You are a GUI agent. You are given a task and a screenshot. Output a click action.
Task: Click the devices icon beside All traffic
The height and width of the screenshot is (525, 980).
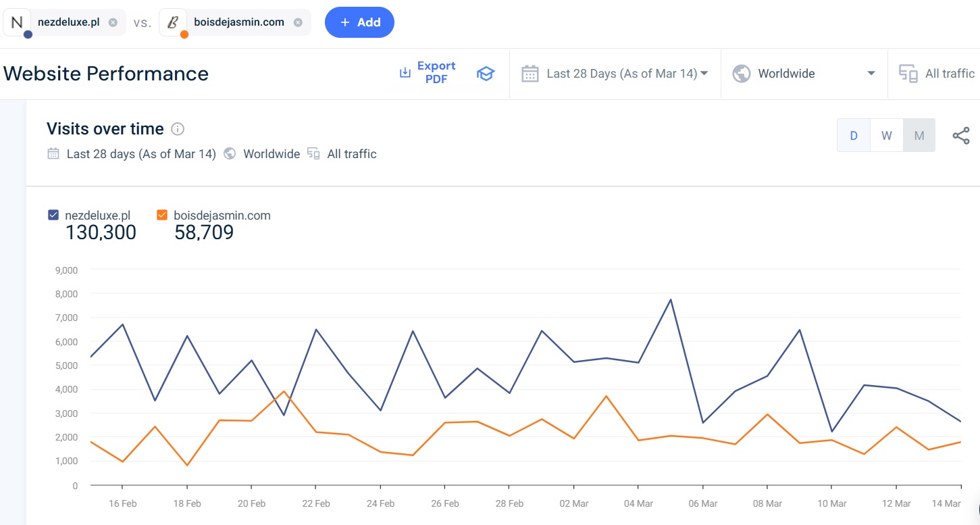tap(908, 74)
